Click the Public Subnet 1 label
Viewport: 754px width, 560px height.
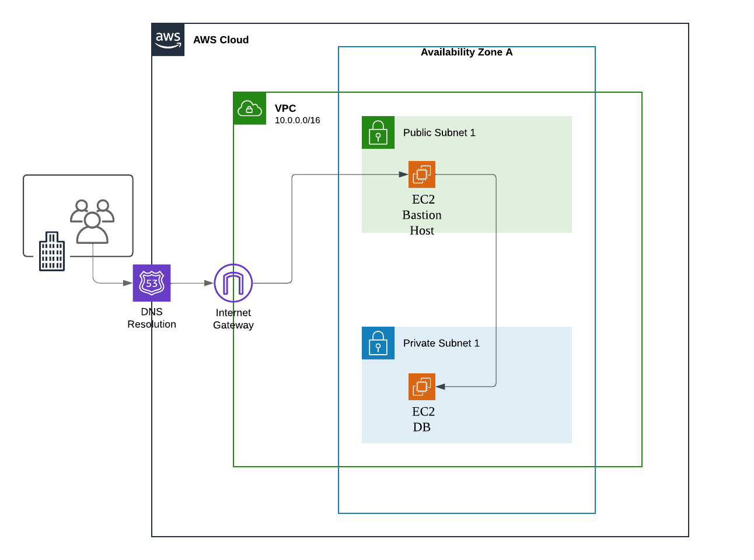coord(439,132)
